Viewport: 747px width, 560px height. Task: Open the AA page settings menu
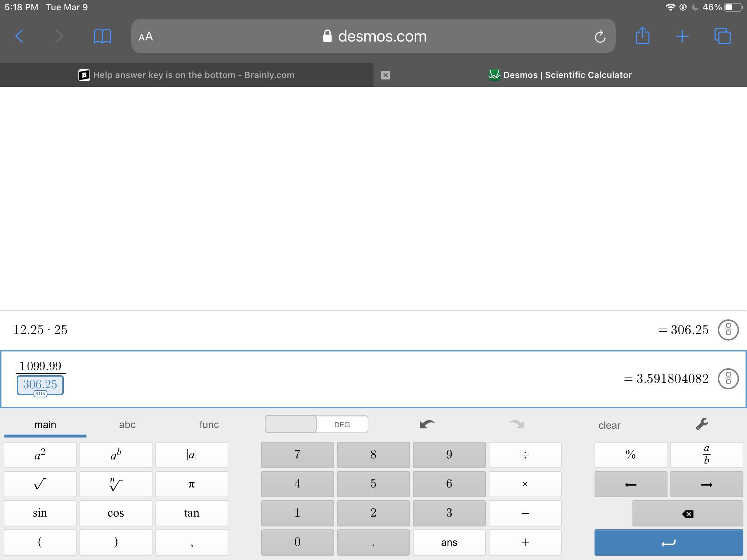(x=146, y=36)
